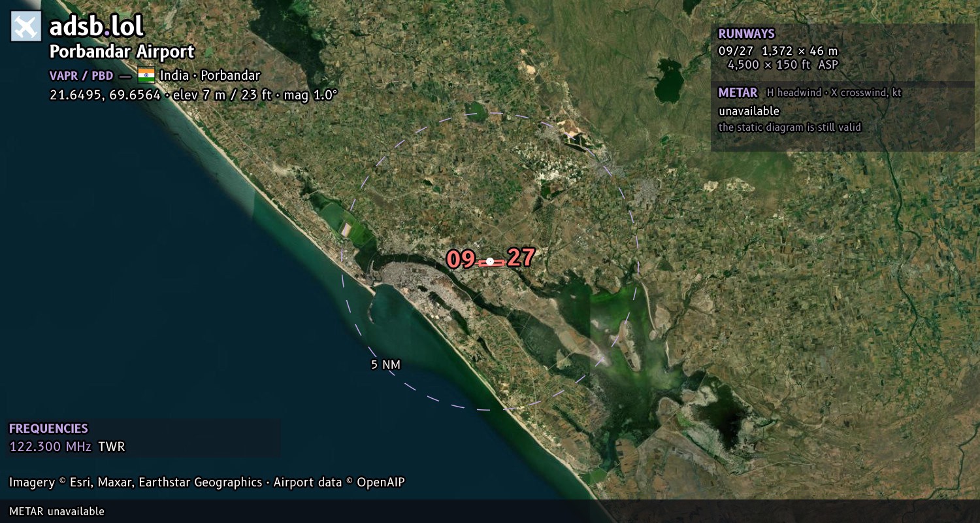Viewport: 980px width, 523px height.
Task: Click the headwind/crosswind legend text
Action: coord(834,93)
